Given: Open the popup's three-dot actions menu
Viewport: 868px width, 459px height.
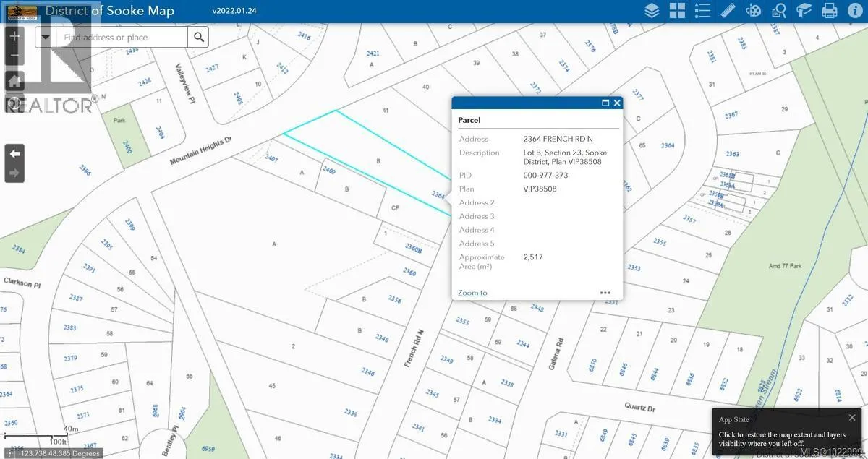Looking at the screenshot, I should click(x=605, y=293).
